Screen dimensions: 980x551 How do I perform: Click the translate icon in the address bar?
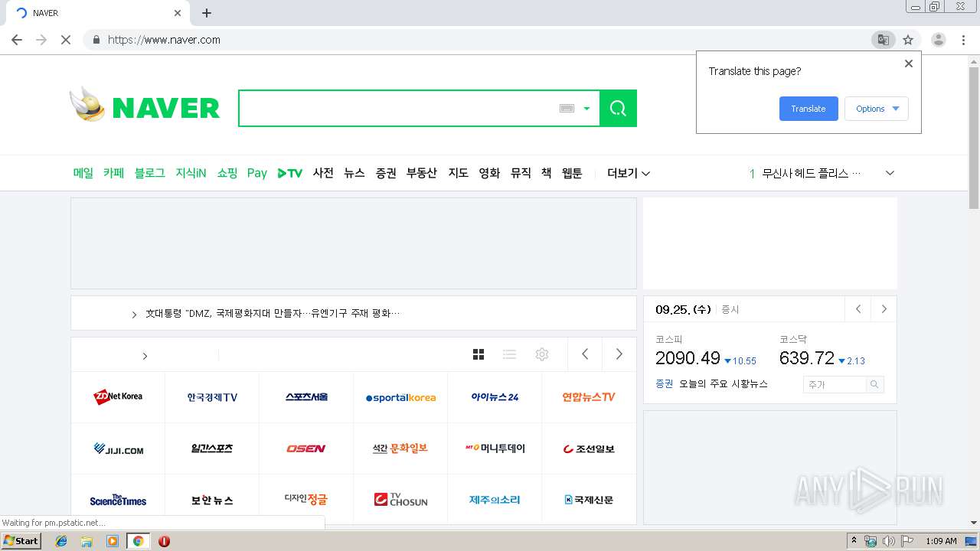883,40
